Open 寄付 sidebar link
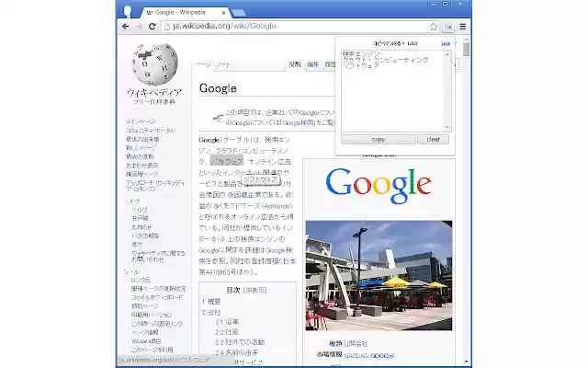 pyautogui.click(x=137, y=244)
